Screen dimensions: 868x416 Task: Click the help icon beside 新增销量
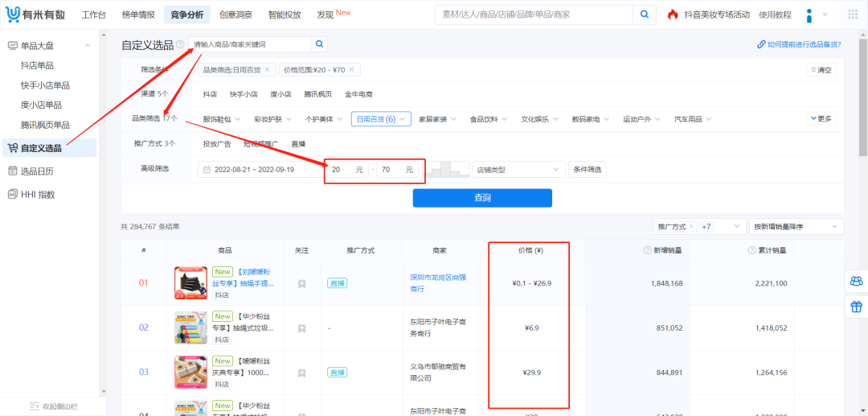click(x=647, y=250)
